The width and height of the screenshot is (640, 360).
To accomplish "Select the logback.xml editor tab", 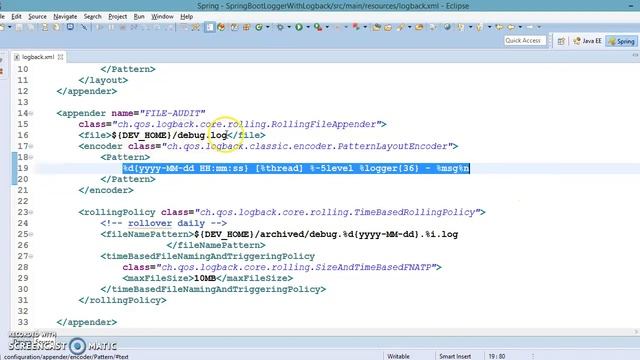I will point(37,57).
